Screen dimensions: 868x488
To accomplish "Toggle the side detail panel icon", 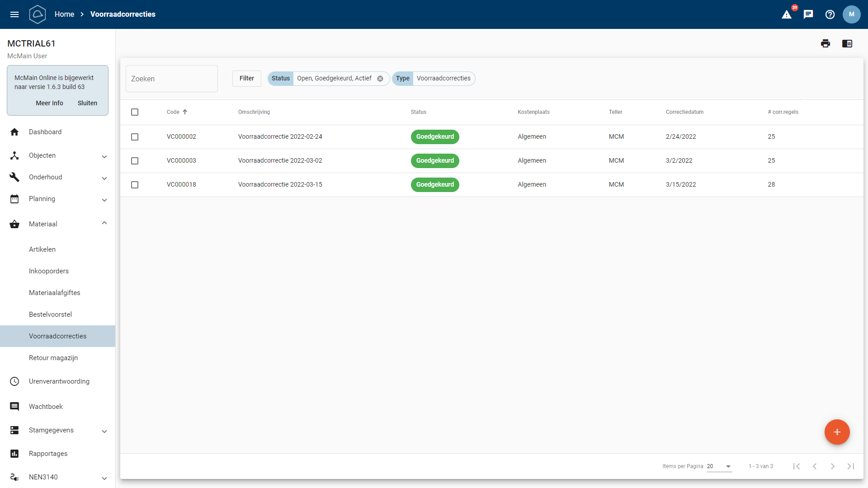I will pyautogui.click(x=847, y=43).
